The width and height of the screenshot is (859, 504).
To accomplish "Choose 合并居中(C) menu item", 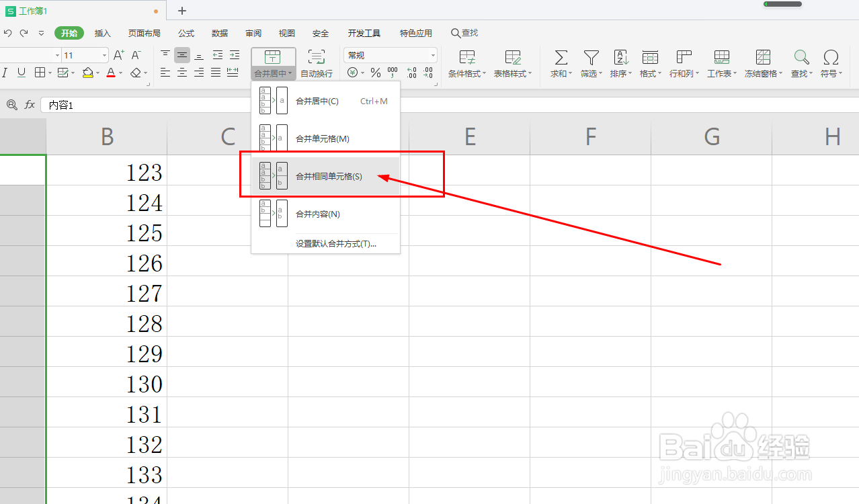I will click(326, 101).
